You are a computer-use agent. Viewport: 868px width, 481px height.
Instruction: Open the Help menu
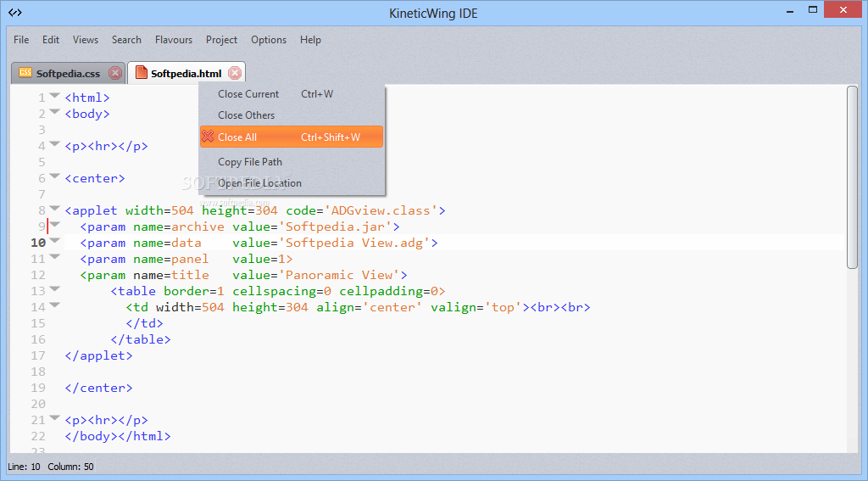310,40
